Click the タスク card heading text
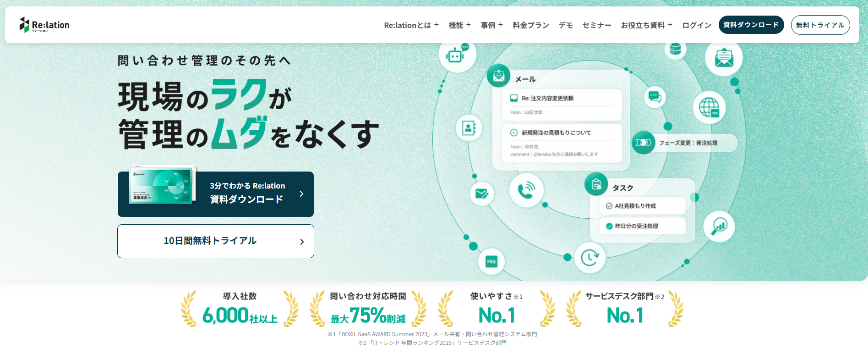 623,188
